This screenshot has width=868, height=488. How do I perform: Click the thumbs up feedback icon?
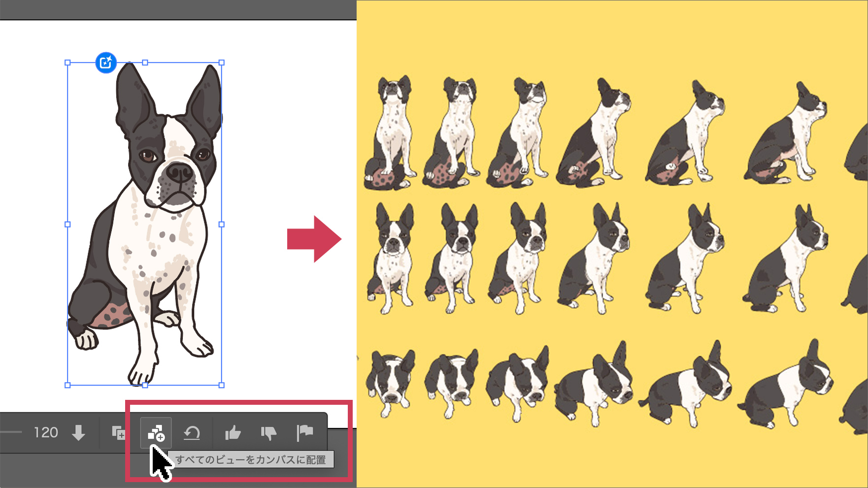pos(233,433)
